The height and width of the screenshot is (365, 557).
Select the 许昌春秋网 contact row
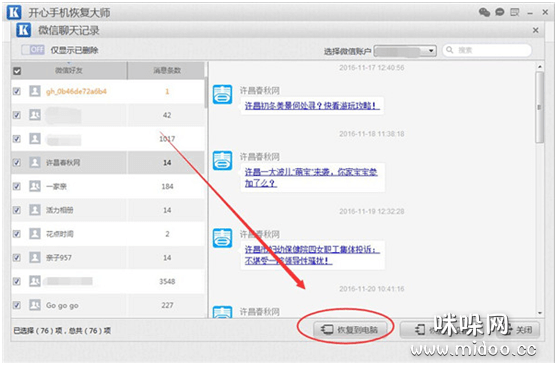108,163
